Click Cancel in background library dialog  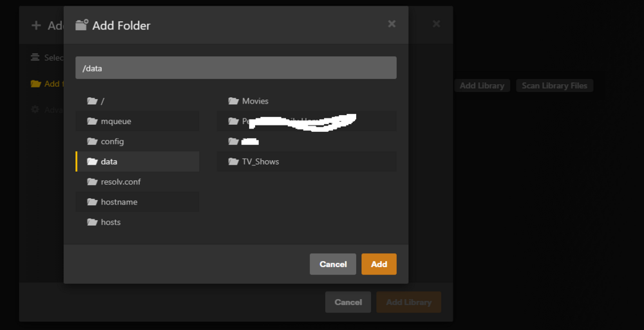[348, 302]
